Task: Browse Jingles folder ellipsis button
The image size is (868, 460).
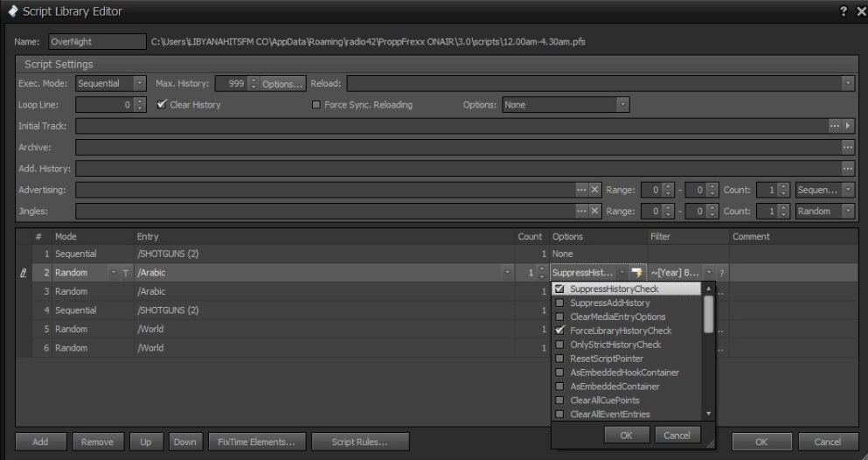Action: (581, 212)
